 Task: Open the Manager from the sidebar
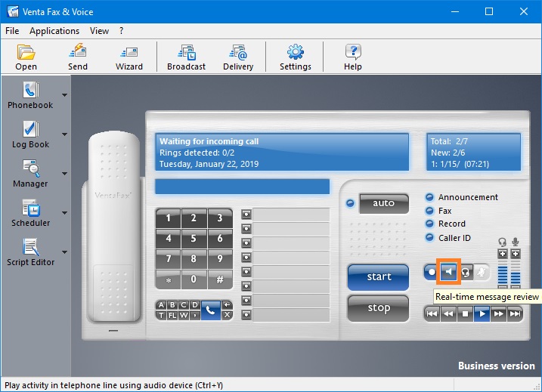point(30,174)
